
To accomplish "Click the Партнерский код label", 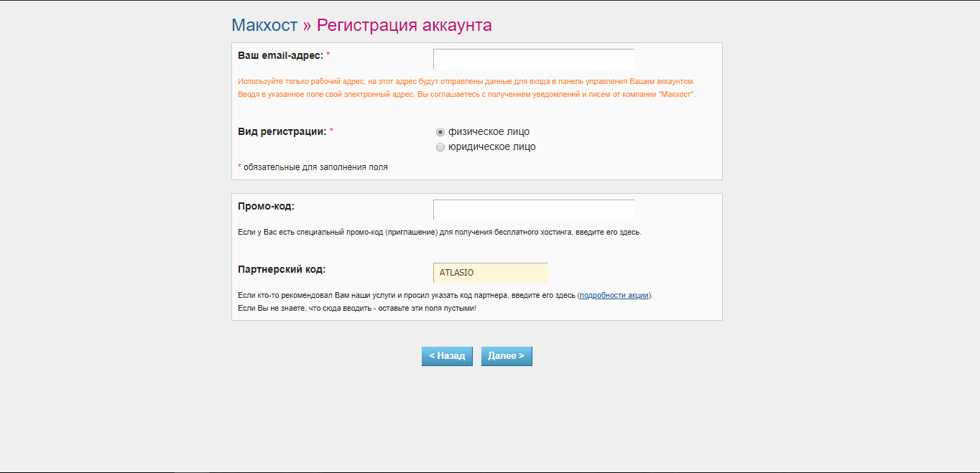I will coord(281,269).
